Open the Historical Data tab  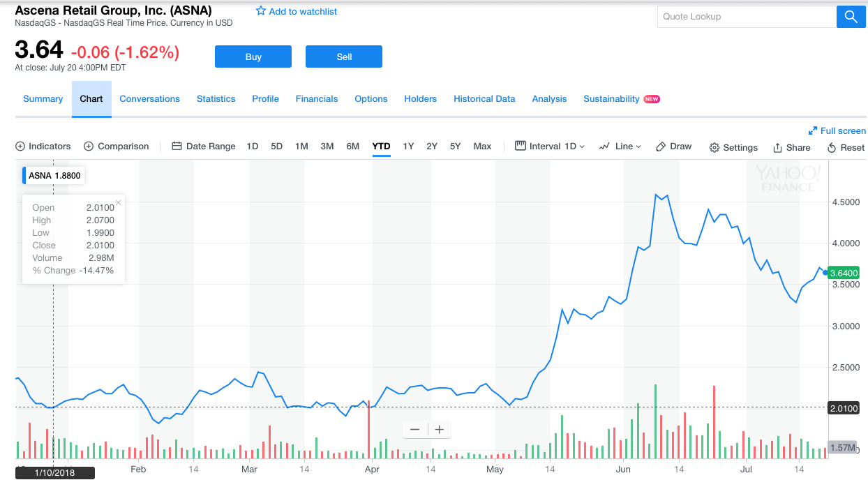[x=485, y=99]
